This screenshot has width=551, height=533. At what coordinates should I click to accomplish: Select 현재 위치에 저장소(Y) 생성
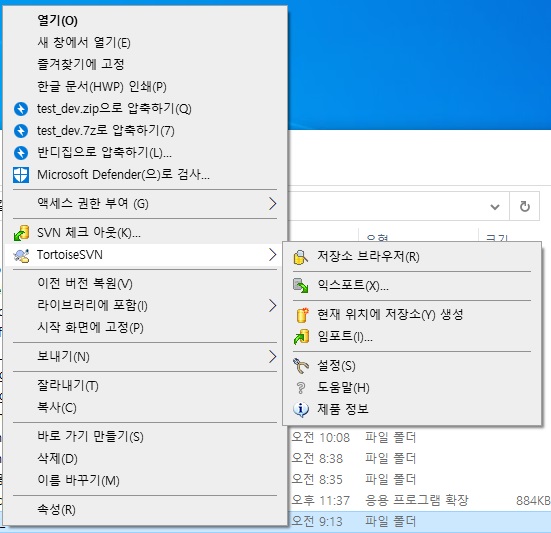(412, 315)
